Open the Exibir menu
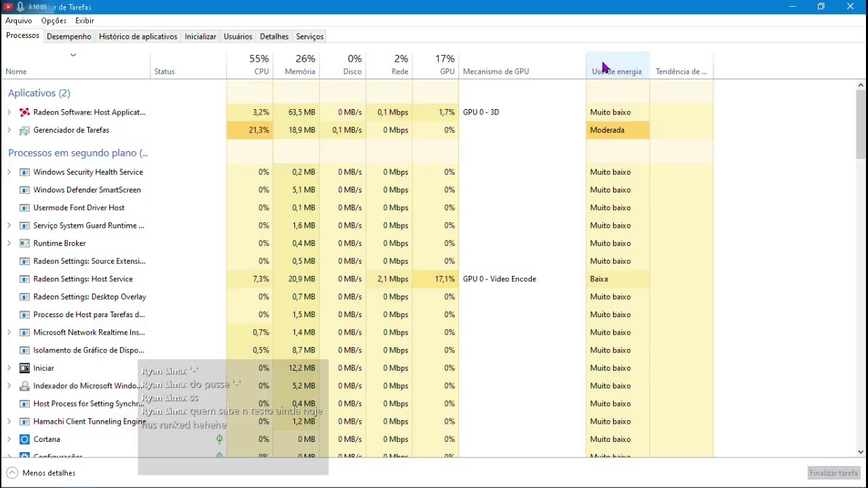868x488 pixels. pos(85,21)
